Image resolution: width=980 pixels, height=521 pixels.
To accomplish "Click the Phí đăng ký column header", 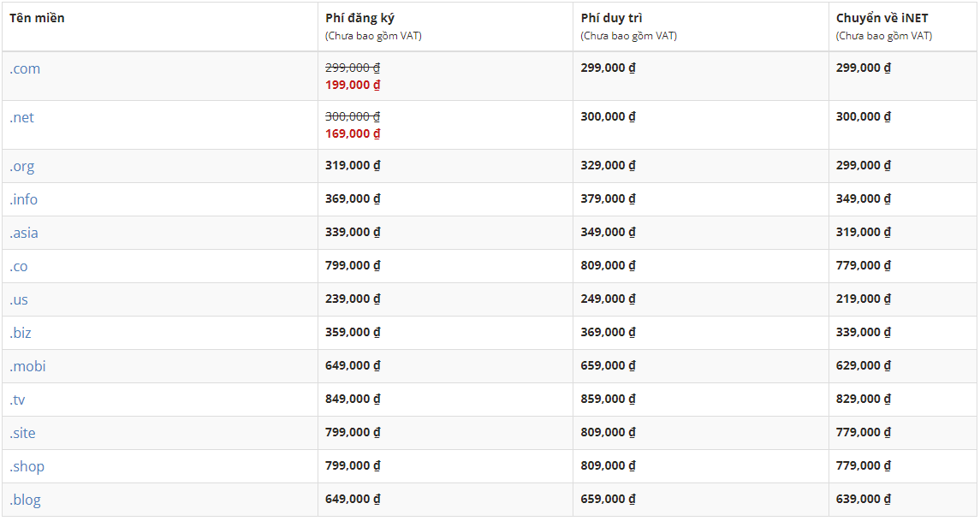I will (360, 18).
